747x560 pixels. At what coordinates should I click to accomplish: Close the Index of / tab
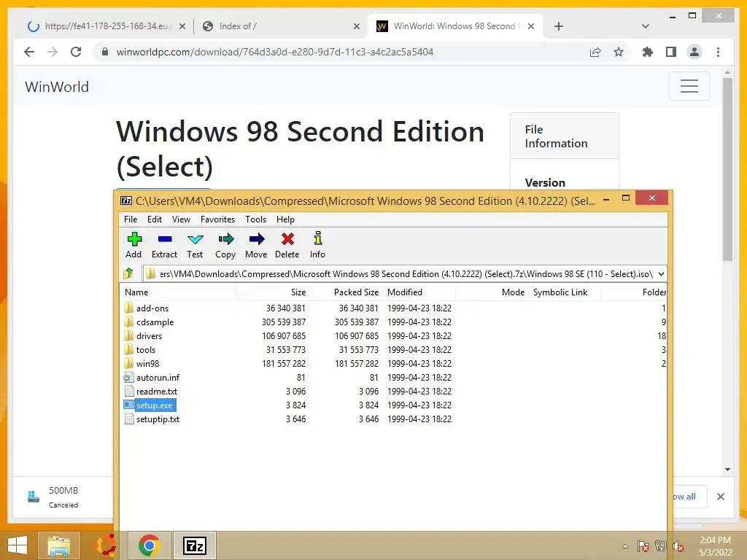tap(356, 26)
